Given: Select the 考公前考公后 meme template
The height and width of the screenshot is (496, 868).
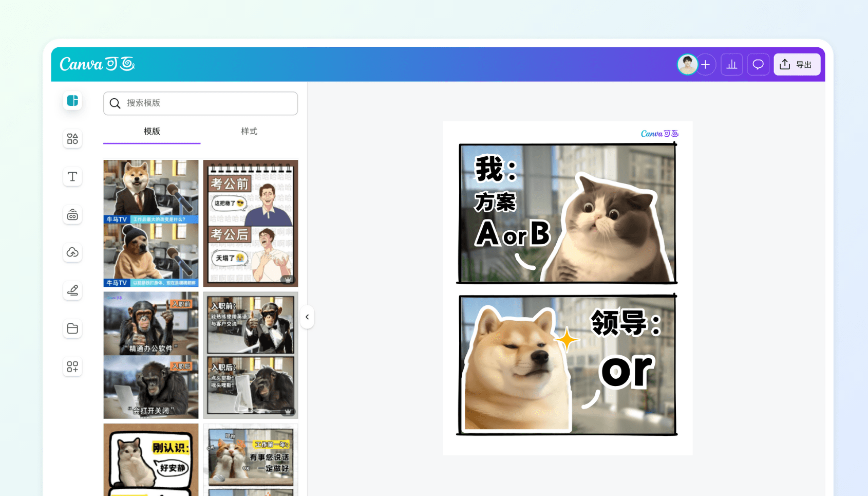Looking at the screenshot, I should [250, 223].
